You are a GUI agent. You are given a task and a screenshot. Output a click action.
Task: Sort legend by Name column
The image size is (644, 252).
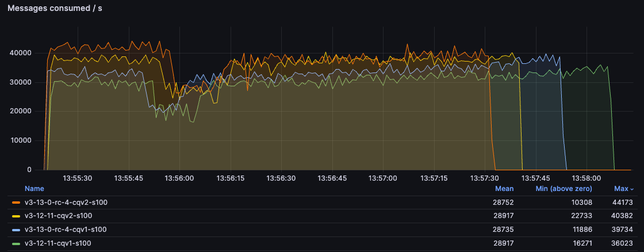click(34, 189)
